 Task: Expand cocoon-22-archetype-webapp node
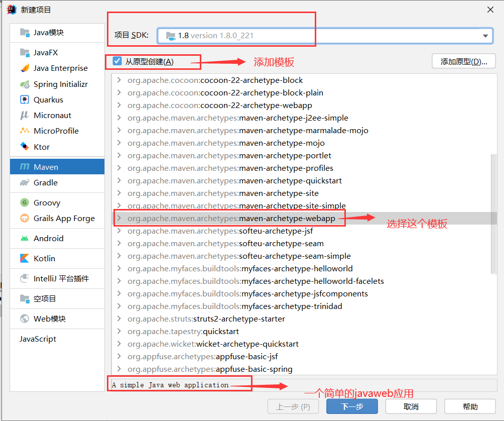tap(119, 105)
